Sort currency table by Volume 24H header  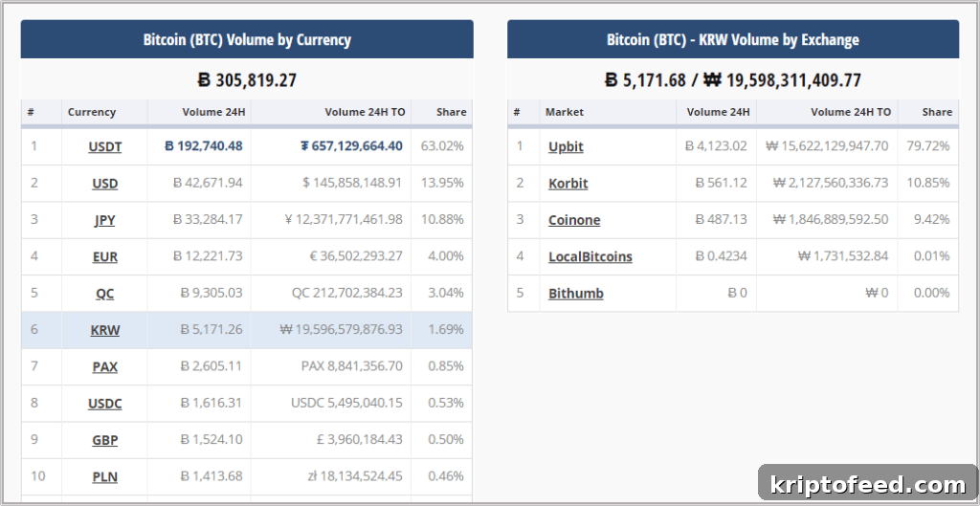[x=213, y=113]
